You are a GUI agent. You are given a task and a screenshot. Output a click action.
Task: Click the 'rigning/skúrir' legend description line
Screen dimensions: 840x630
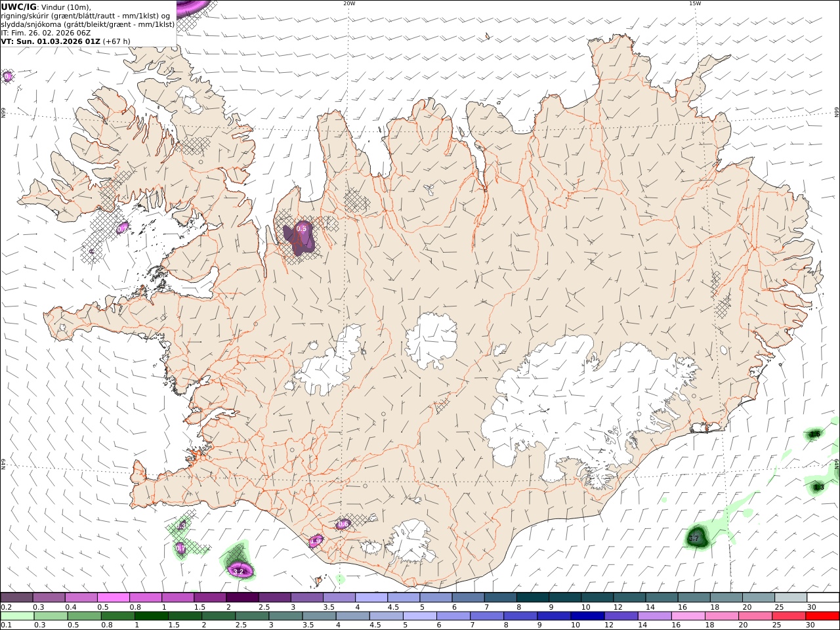(x=85, y=16)
